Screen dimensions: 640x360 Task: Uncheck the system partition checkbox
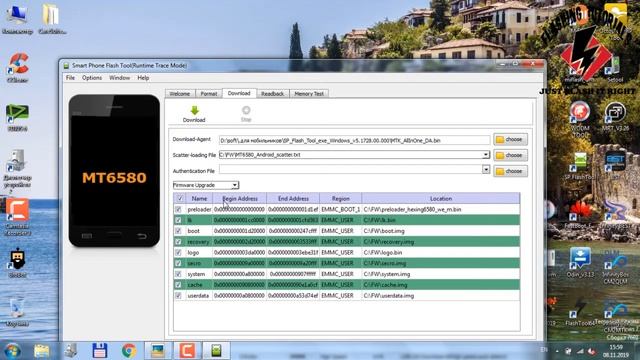[178, 274]
